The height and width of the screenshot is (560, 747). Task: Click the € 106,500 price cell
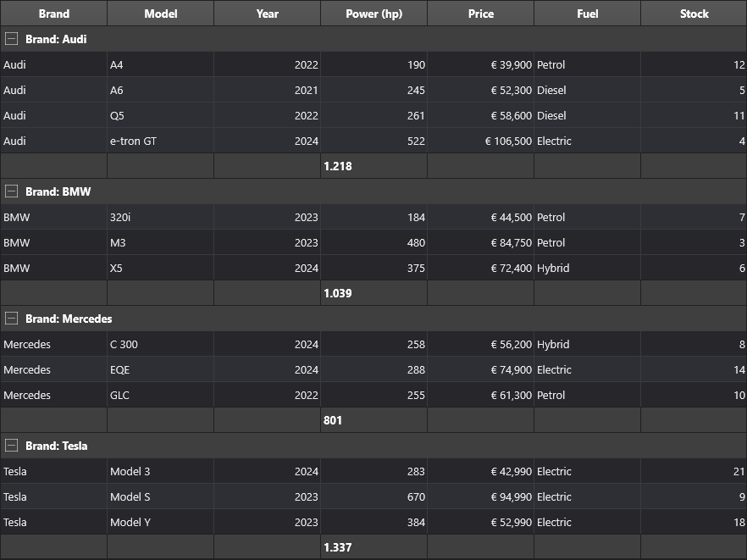coord(481,141)
